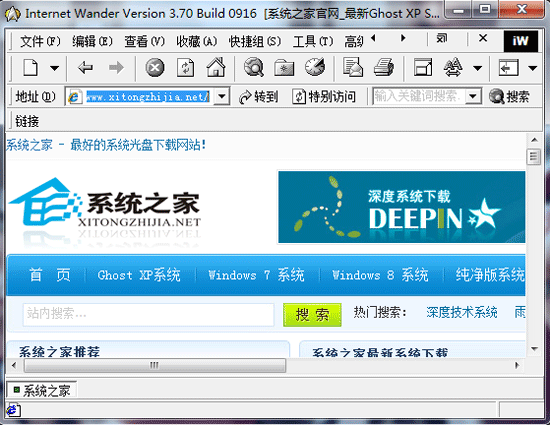This screenshot has width=550, height=425.
Task: Click the horizontal scrollbar left arrow
Action: pos(14,365)
